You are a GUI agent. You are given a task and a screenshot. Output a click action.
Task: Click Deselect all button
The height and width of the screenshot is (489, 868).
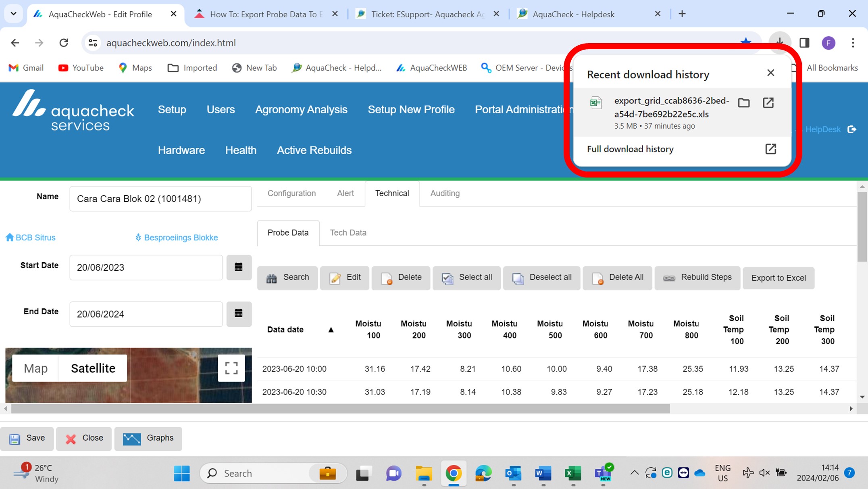point(541,278)
